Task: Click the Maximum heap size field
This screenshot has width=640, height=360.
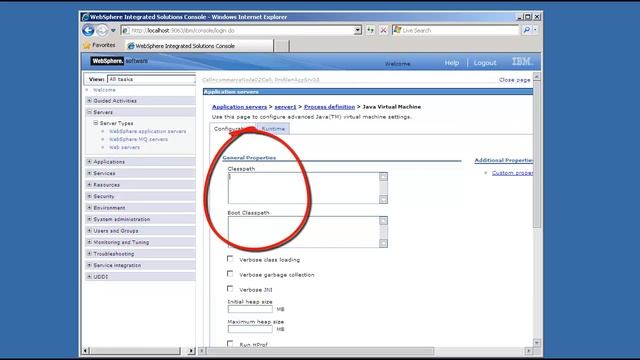Action: 250,329
